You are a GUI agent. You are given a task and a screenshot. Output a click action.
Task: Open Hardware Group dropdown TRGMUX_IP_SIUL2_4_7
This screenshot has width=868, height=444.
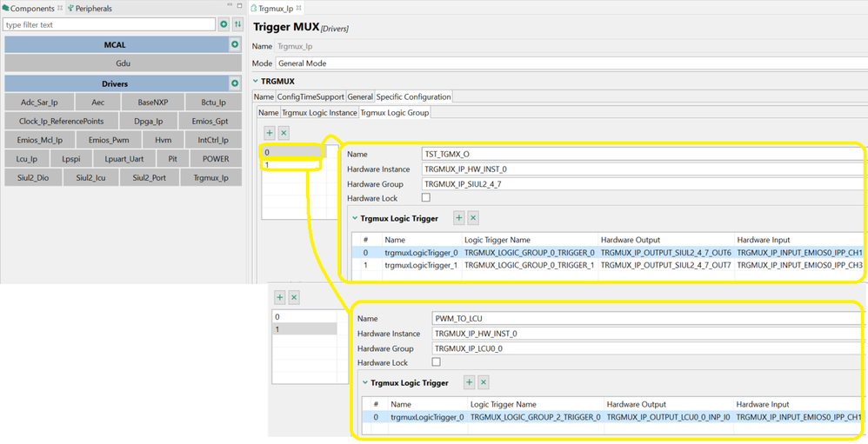point(644,184)
